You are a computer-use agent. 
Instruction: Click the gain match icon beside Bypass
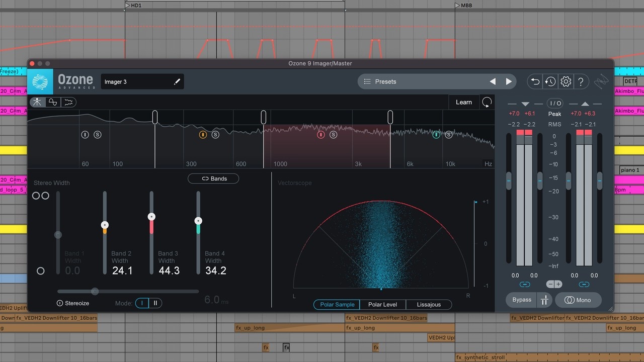tap(544, 300)
